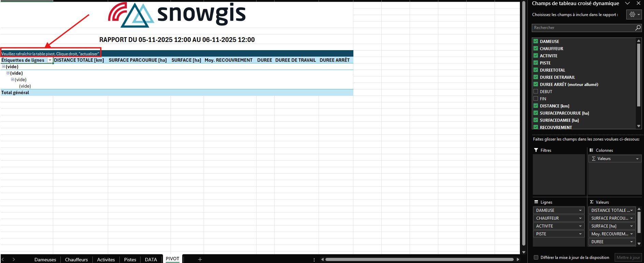The image size is (644, 263).
Task: Open CHAUFFEUR dropdown in Lignes area
Action: pos(580,218)
